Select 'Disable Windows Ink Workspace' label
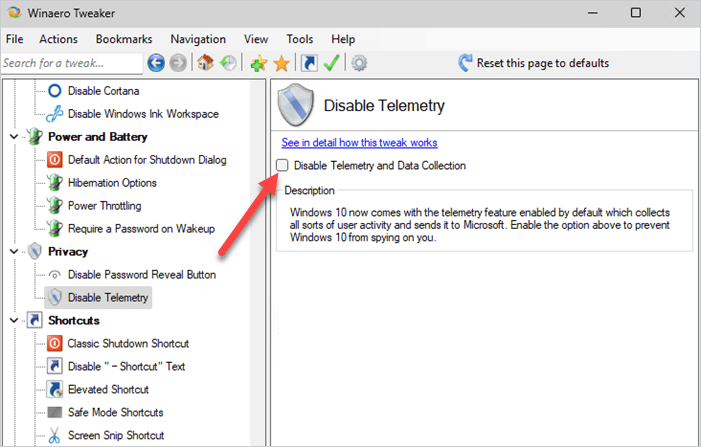The height and width of the screenshot is (447, 701). pos(143,114)
